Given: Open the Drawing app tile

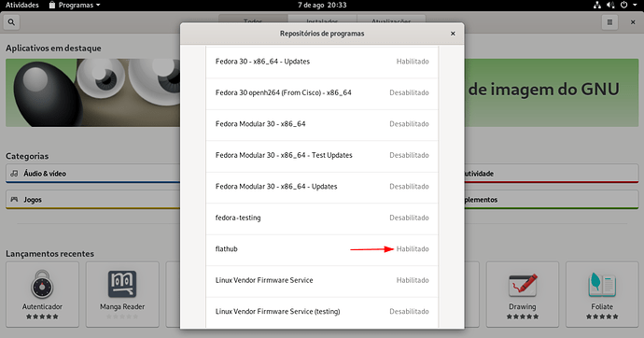Looking at the screenshot, I should tap(523, 294).
